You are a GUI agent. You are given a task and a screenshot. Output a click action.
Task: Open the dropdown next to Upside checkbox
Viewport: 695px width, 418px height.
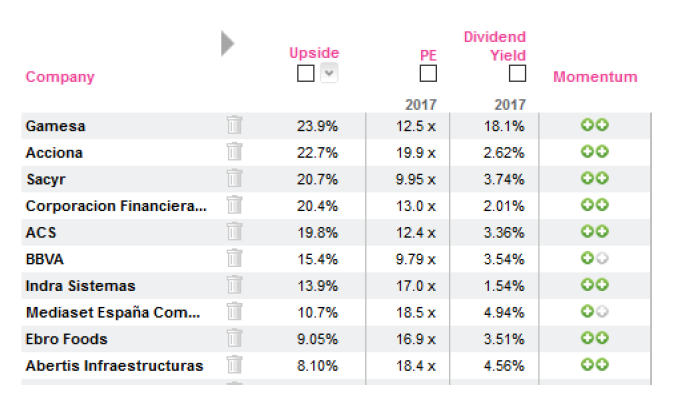pos(328,73)
